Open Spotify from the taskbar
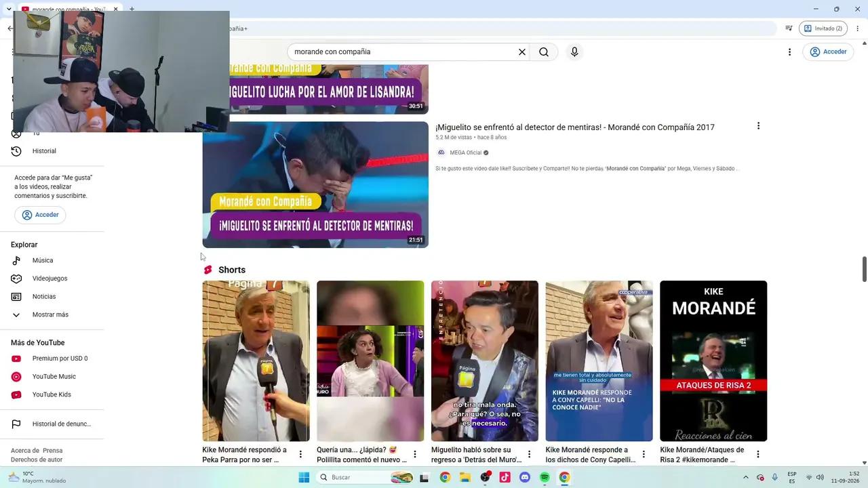Image resolution: width=868 pixels, height=488 pixels. tap(545, 477)
